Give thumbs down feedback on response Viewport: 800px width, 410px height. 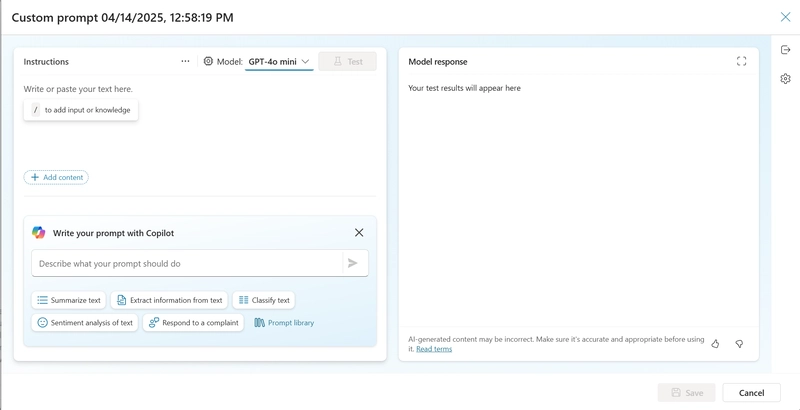[x=739, y=344]
